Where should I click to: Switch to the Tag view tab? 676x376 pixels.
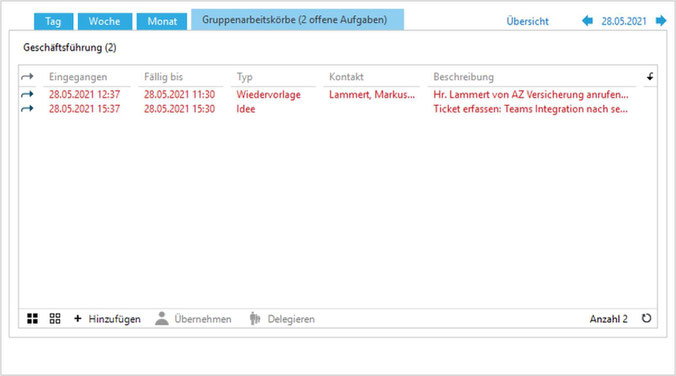(x=53, y=21)
